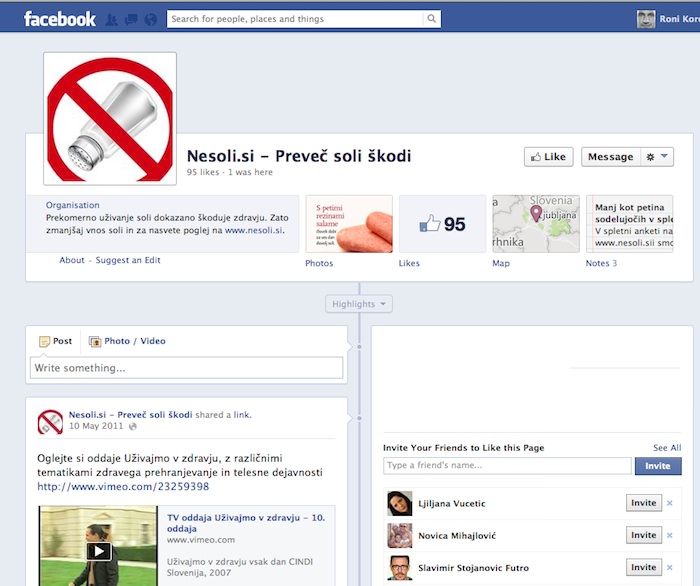Screen dimensions: 700x586
Task: Click the Type a friend's name field
Action: [507, 465]
